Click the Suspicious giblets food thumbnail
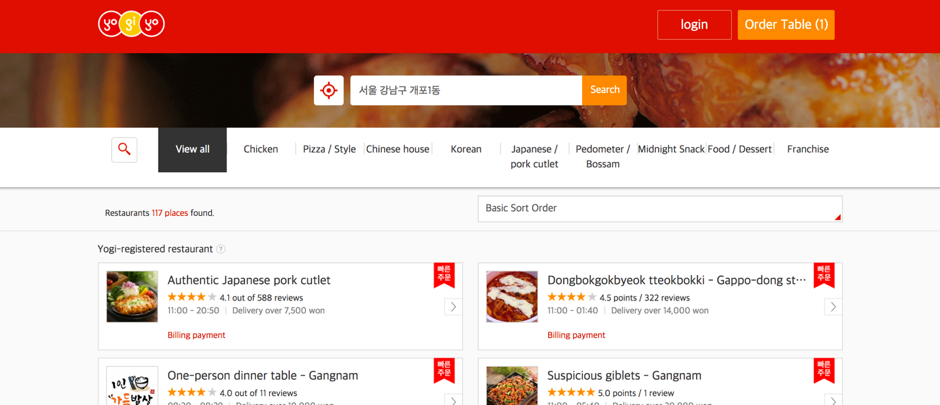The width and height of the screenshot is (940, 405). point(512,386)
